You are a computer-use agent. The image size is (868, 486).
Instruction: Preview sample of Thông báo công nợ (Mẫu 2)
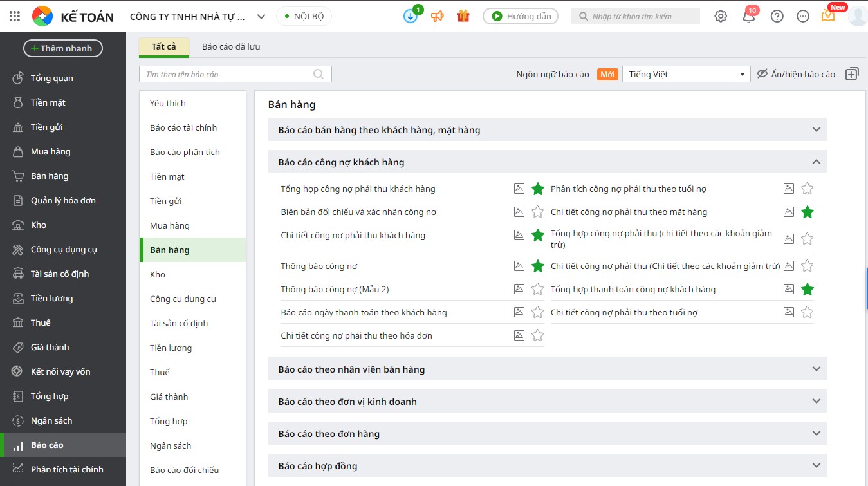tap(519, 289)
